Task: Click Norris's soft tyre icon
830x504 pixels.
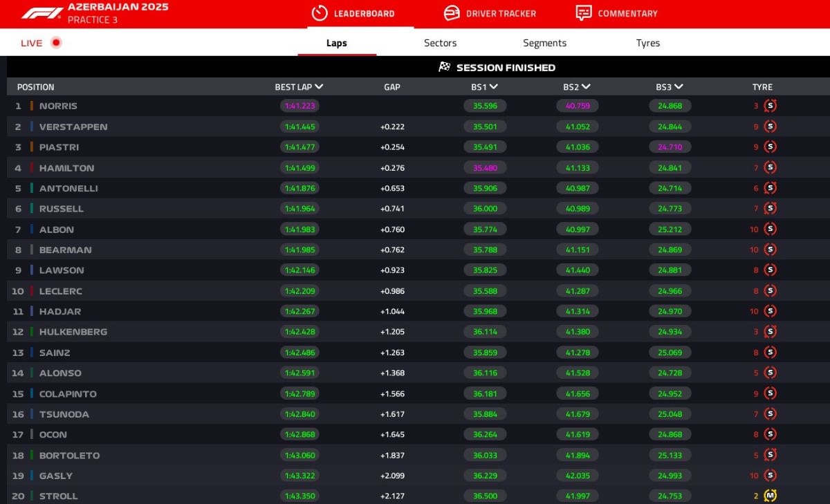Action: (x=770, y=106)
